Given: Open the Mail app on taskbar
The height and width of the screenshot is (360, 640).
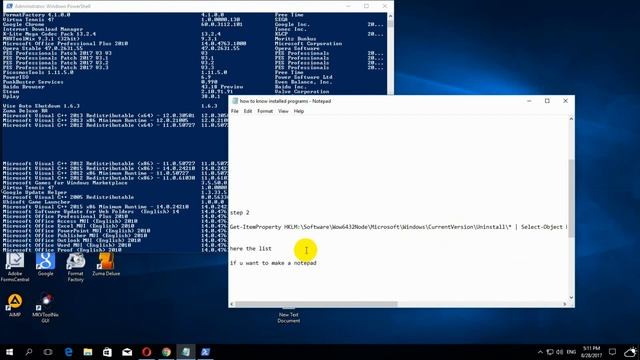Looking at the screenshot, I should [x=127, y=352].
